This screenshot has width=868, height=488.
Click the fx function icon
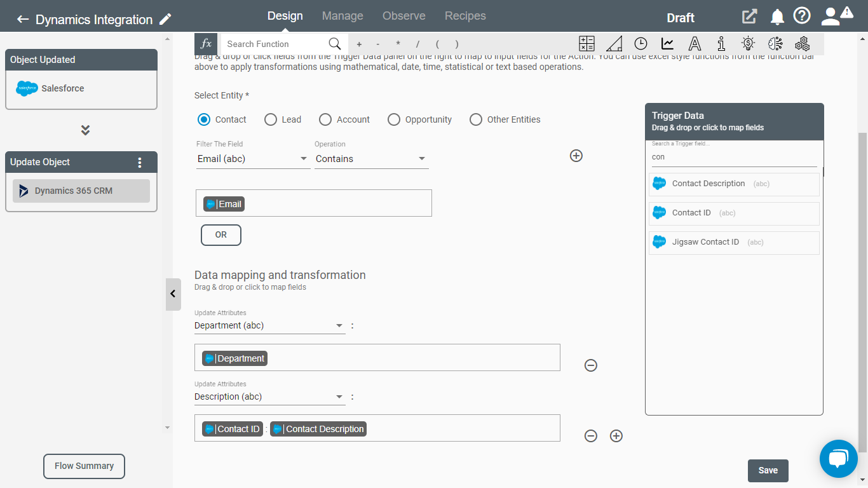pyautogui.click(x=206, y=44)
